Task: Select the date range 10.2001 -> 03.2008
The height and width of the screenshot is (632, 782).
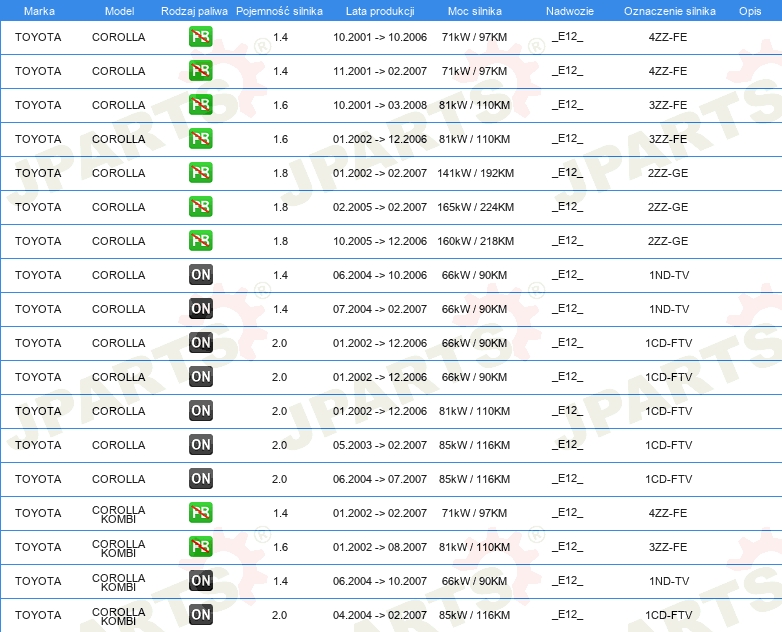Action: click(380, 105)
